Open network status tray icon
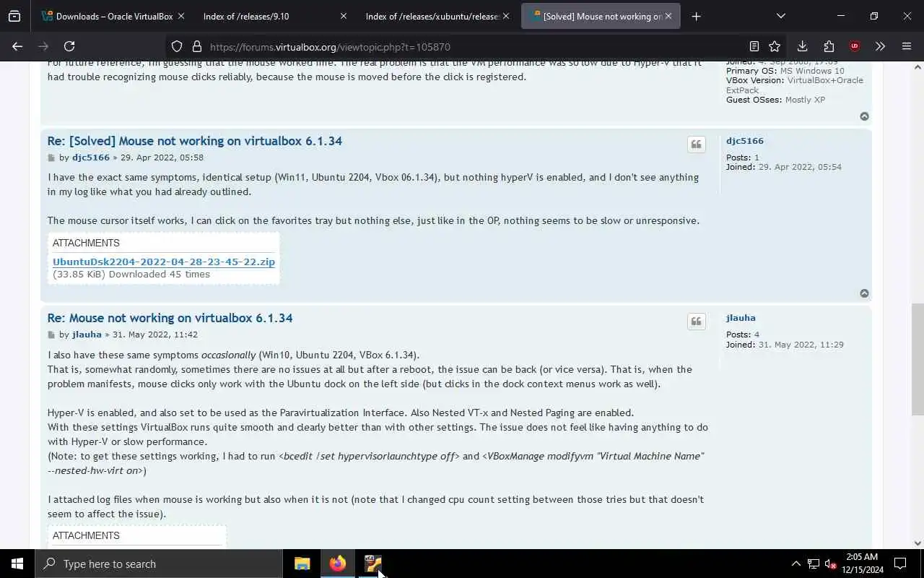 click(813, 564)
